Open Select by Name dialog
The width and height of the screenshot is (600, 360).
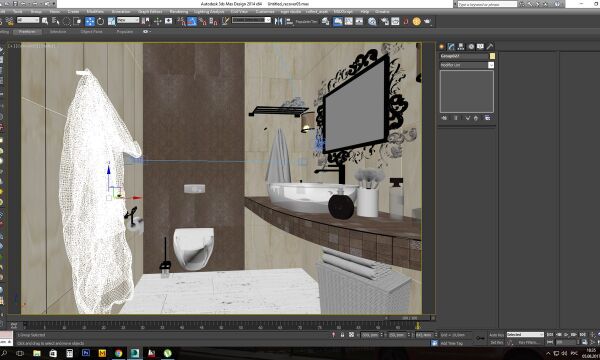[55, 21]
